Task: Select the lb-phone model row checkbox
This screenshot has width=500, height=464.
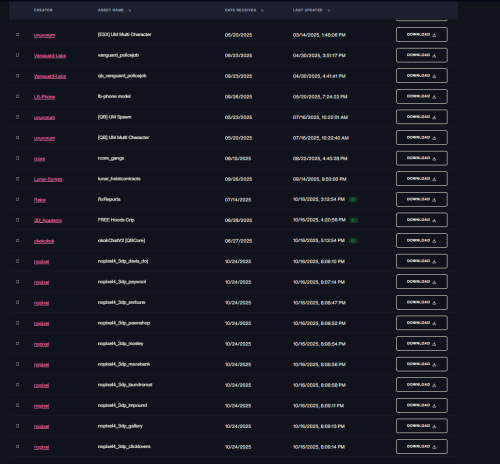Action: [x=18, y=96]
